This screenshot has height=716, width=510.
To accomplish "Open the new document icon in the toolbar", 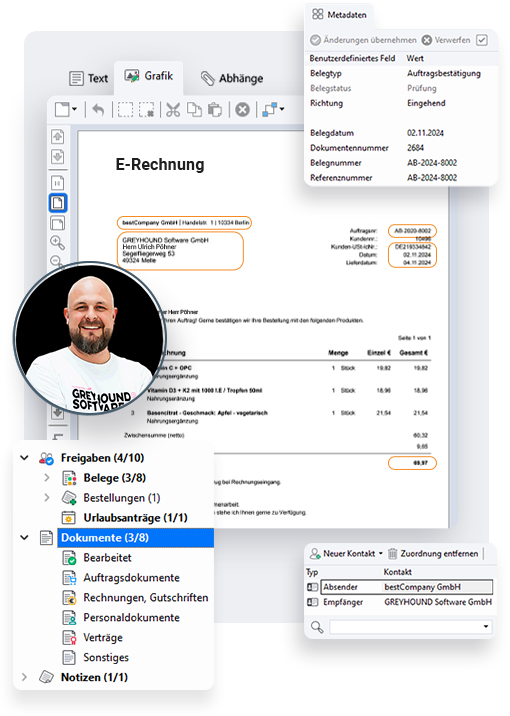I will (62, 110).
